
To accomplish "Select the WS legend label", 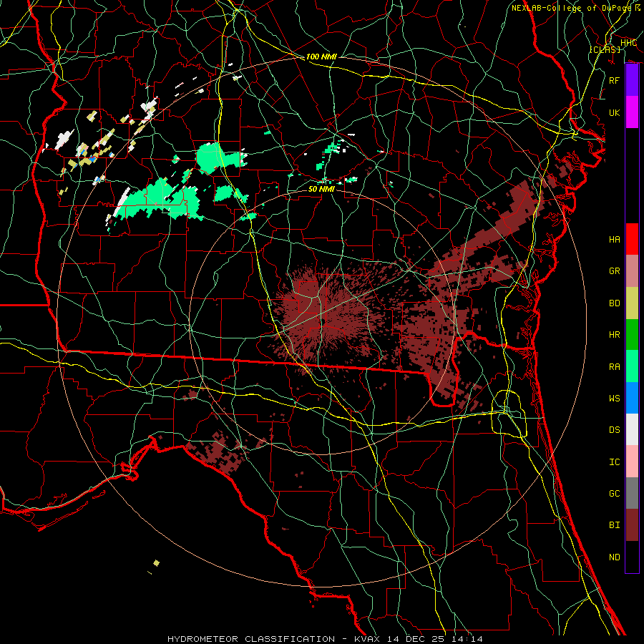I will point(615,399).
